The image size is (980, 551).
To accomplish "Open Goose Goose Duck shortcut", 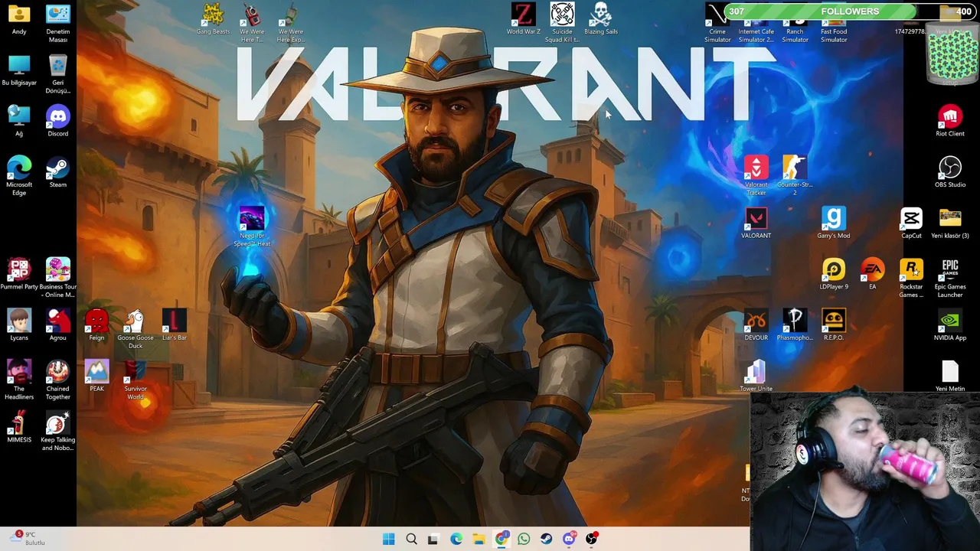I will [136, 329].
